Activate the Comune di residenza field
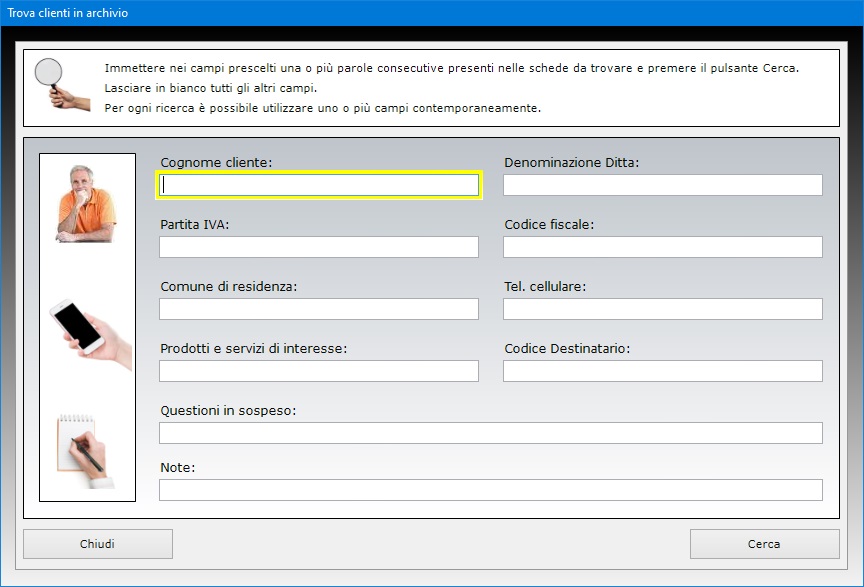Viewport: 864px width, 587px height. [319, 309]
